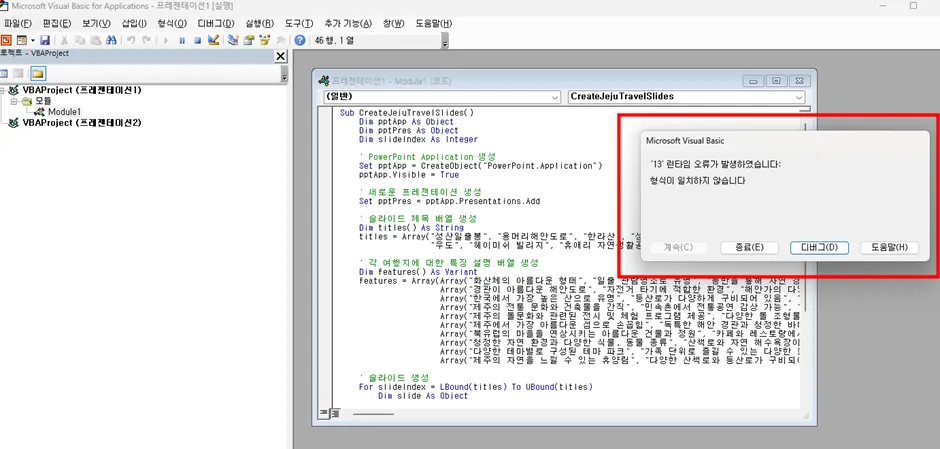Click the greyed 계속(C) button
The image size is (940, 449).
[x=679, y=248]
